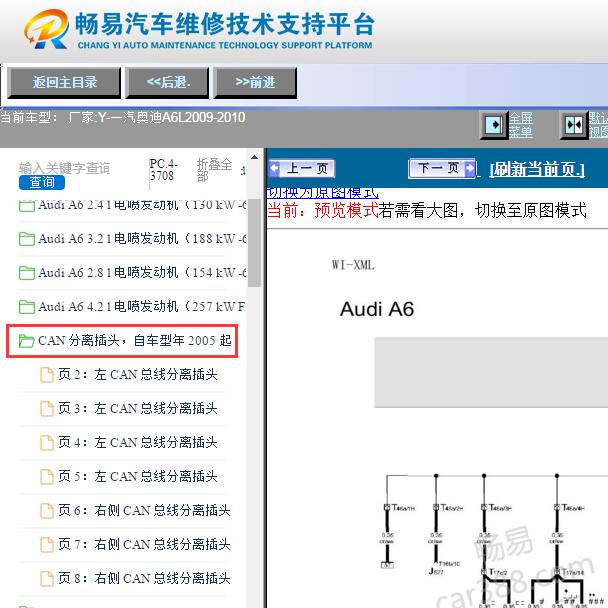Go to previous page 上一页
Viewport: 608px width, 608px height.
point(302,169)
